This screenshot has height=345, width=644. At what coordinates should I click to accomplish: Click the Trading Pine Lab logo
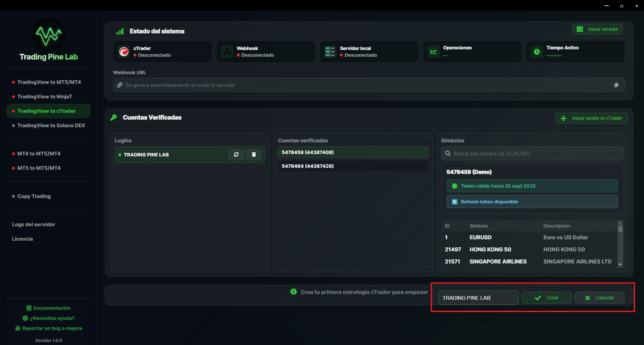pyautogui.click(x=48, y=34)
